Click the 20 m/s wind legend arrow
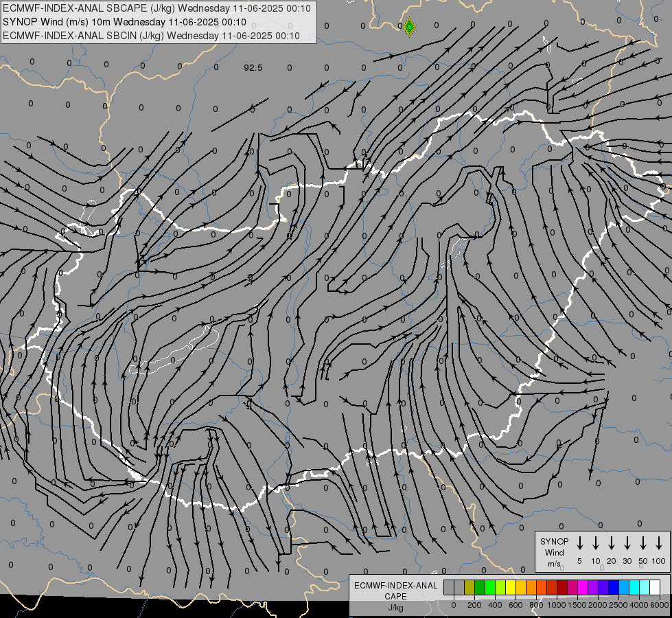The height and width of the screenshot is (618, 672). (611, 542)
